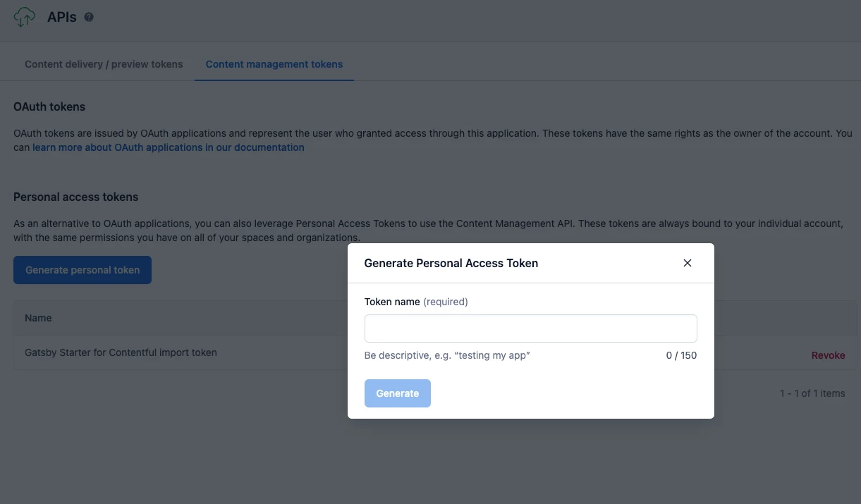Click the dialog title Generate Personal Access Token
The width and height of the screenshot is (861, 504).
point(451,263)
